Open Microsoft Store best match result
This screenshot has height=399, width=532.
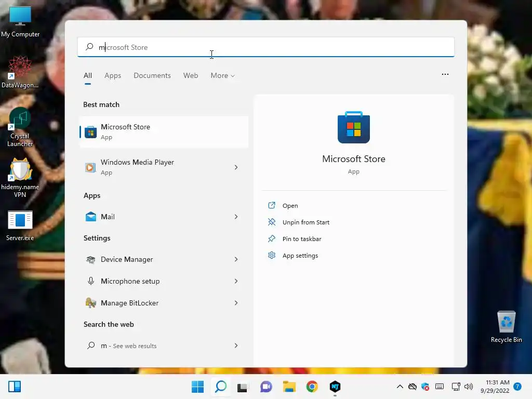coord(164,132)
